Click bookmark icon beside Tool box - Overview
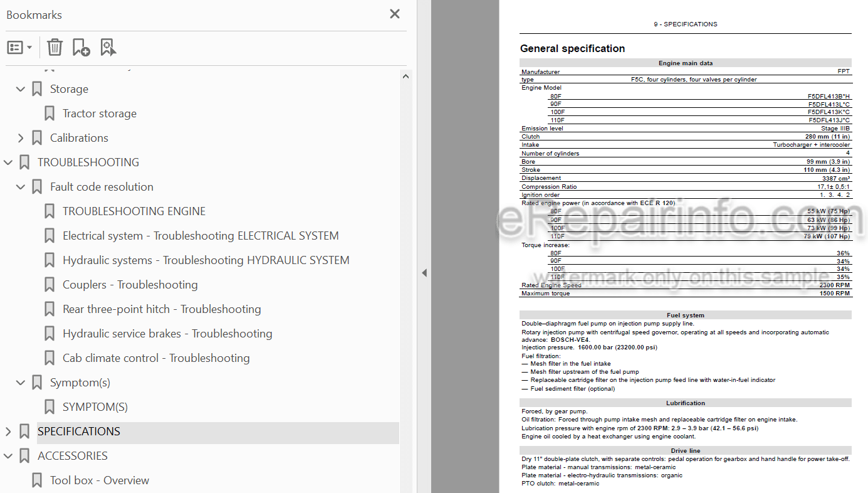Image resolution: width=868 pixels, height=493 pixels. tap(37, 480)
